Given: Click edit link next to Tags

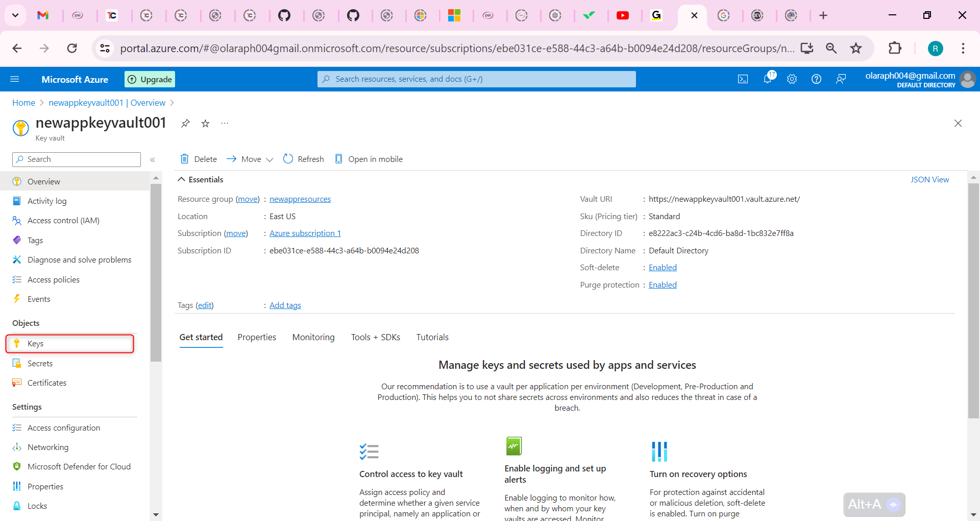Looking at the screenshot, I should 205,305.
